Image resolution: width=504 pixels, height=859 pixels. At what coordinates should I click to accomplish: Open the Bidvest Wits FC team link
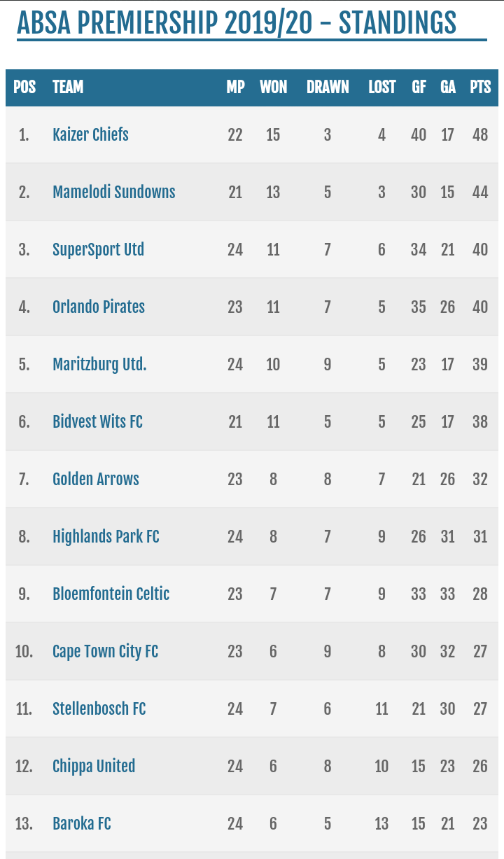coord(97,421)
